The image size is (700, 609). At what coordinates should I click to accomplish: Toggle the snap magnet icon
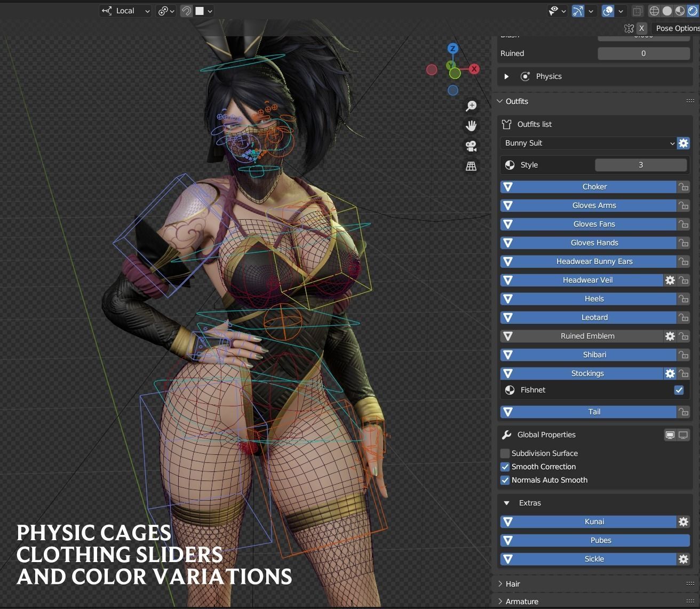tap(186, 11)
